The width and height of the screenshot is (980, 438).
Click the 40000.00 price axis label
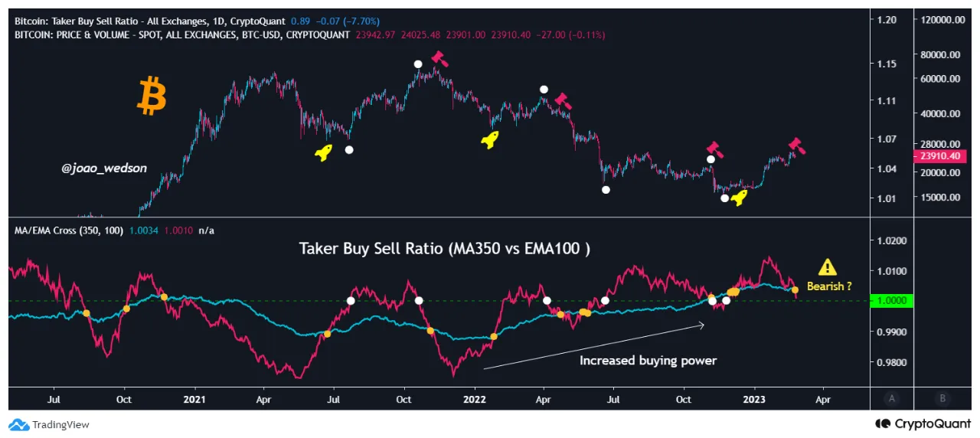[941, 113]
